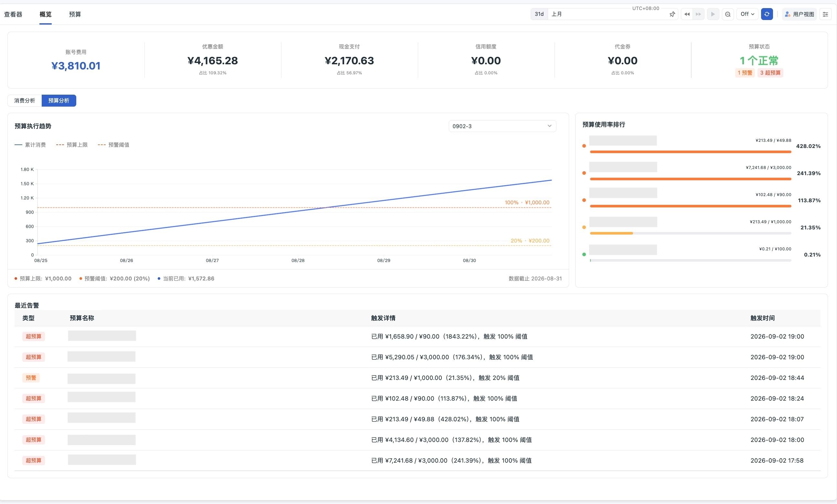Viewport: 837px width, 504px height.
Task: Open the 用户视图 user view button
Action: pyautogui.click(x=799, y=14)
